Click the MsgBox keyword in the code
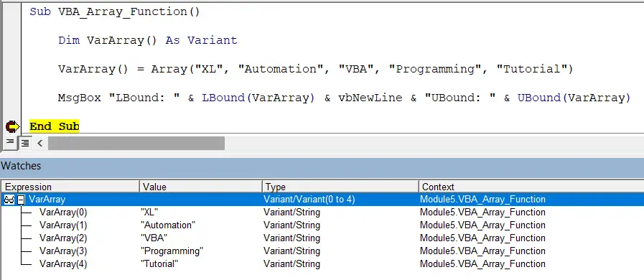This screenshot has width=644, height=280. point(79,98)
